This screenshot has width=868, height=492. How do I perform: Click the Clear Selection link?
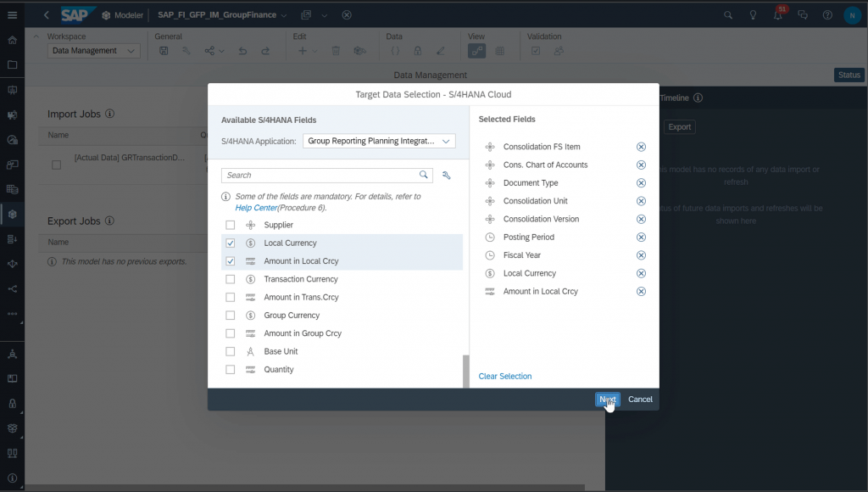click(x=505, y=376)
